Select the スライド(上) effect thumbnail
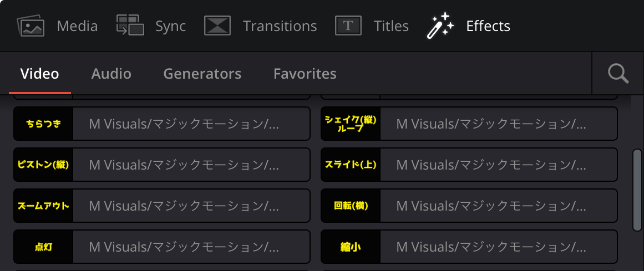Viewport: 644px width, 271px height. point(351,165)
